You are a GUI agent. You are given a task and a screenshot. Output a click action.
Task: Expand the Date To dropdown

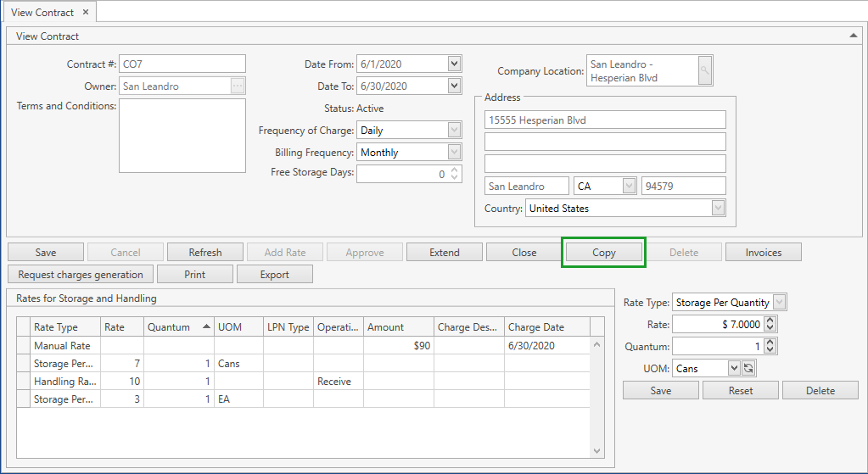click(x=454, y=86)
